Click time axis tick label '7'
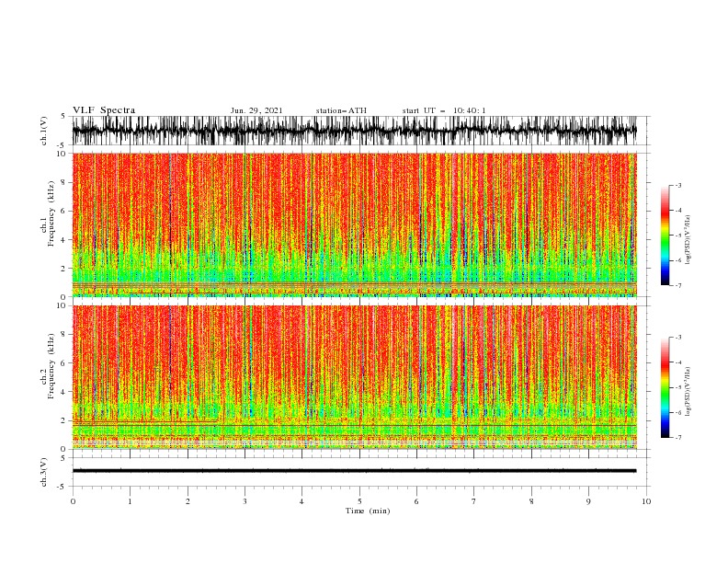Viewport: 728px width, 563px height. click(x=474, y=501)
